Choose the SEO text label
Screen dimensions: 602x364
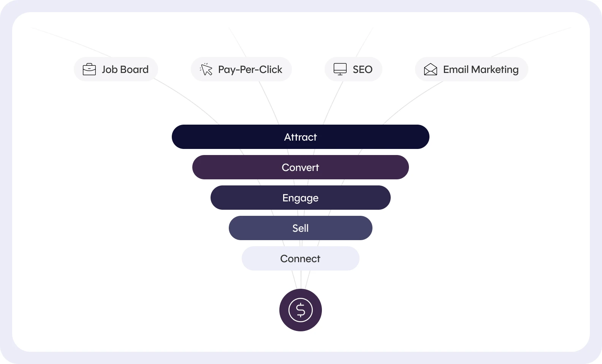(x=363, y=70)
